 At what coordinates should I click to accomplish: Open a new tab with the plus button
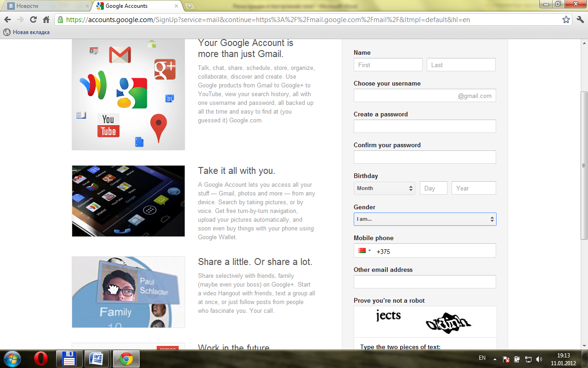click(190, 6)
